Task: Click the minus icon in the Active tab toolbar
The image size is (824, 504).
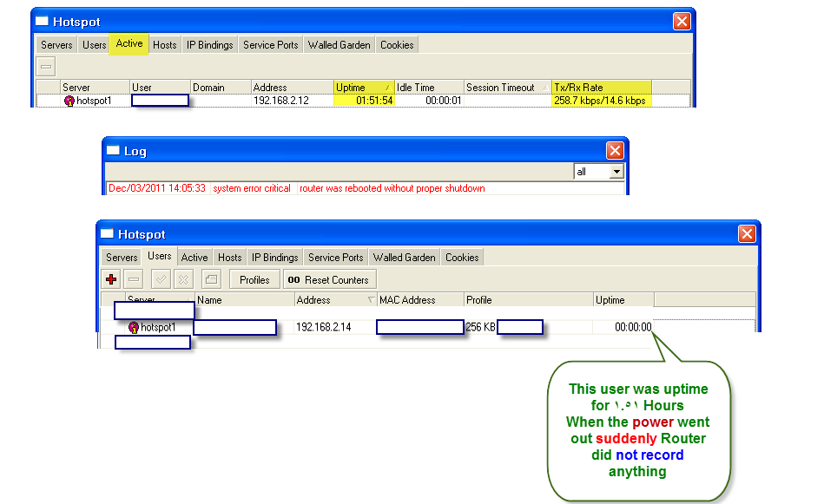Action: pos(45,66)
